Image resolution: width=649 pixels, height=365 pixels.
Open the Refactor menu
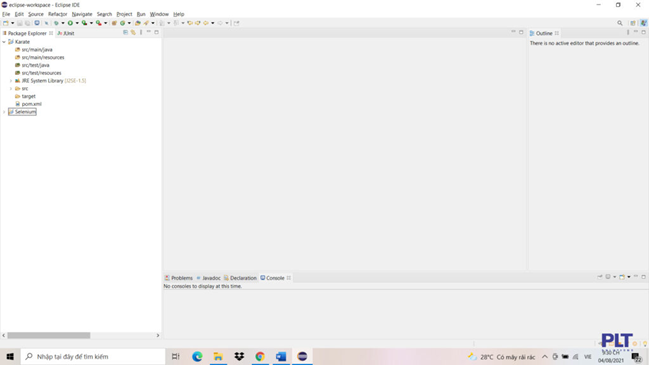point(58,14)
